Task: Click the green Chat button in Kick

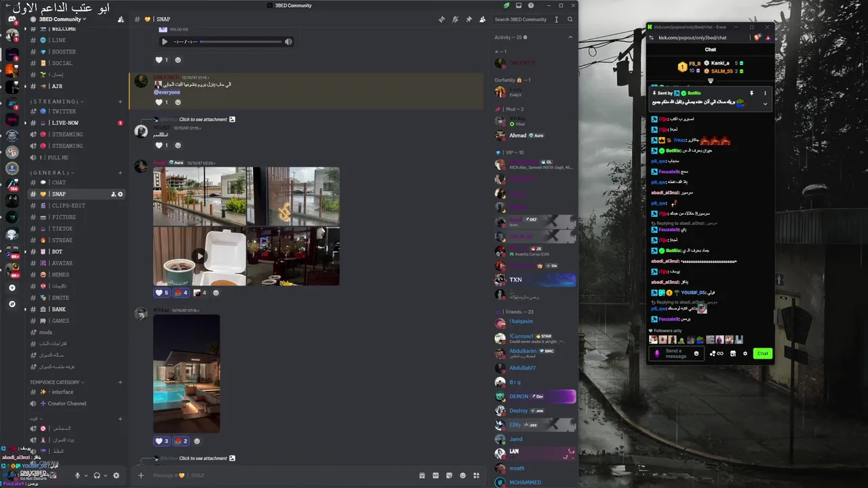Action: pos(763,353)
